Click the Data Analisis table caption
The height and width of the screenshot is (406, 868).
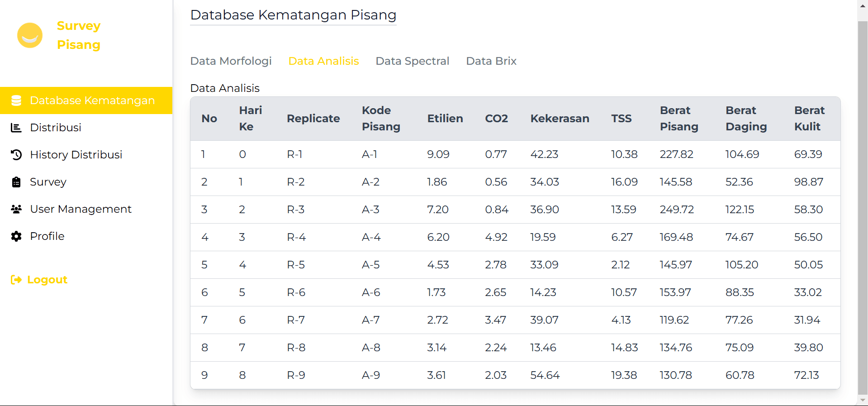(x=225, y=88)
